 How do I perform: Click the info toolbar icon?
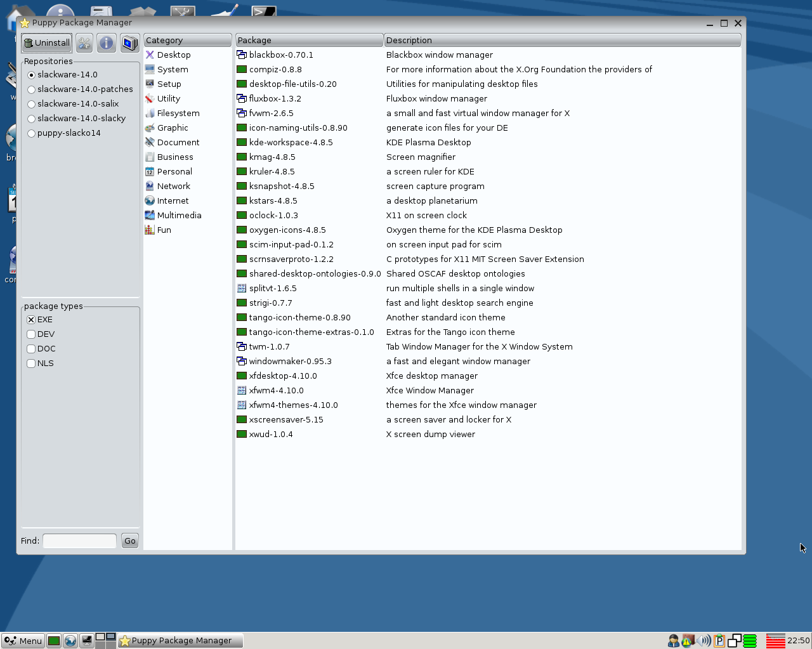[x=106, y=43]
